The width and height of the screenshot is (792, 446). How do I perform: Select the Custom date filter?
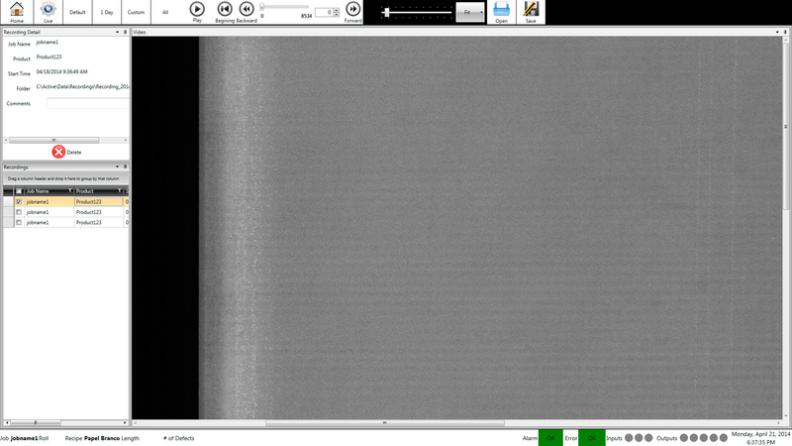[136, 12]
